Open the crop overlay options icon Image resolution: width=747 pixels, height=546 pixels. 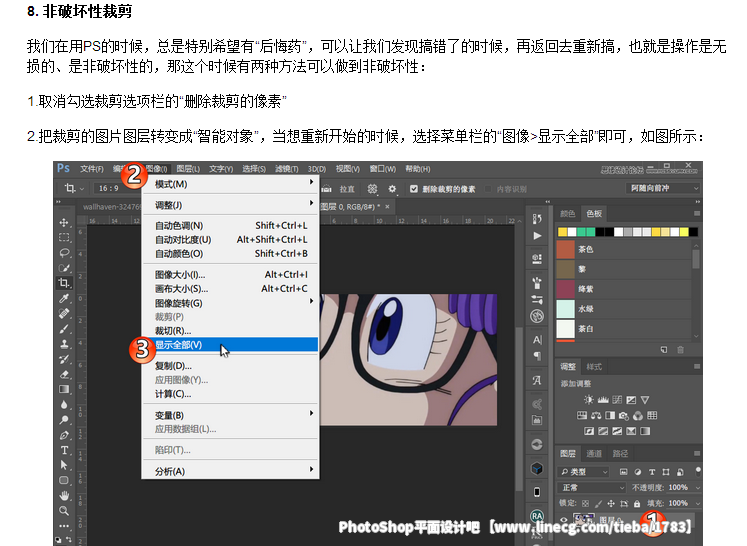pos(372,189)
